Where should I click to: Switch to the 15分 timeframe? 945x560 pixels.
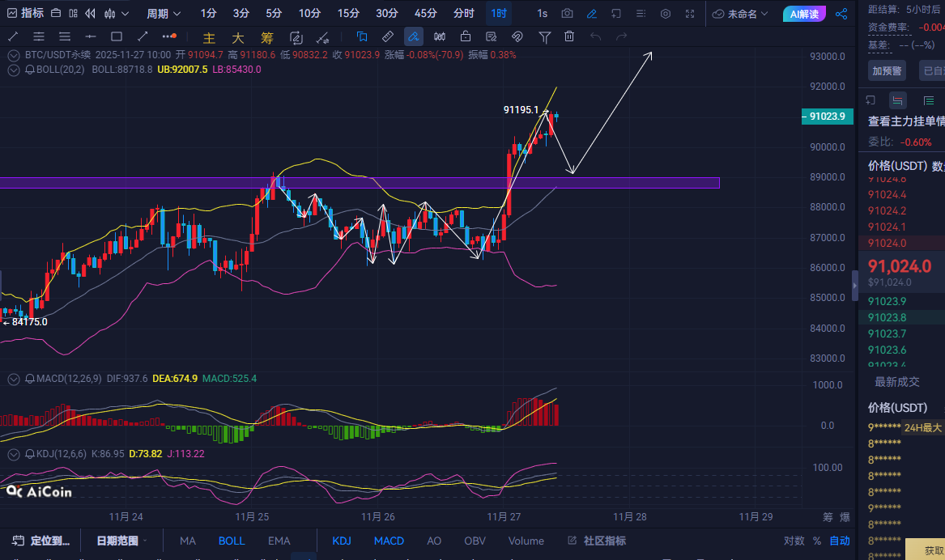coord(348,14)
